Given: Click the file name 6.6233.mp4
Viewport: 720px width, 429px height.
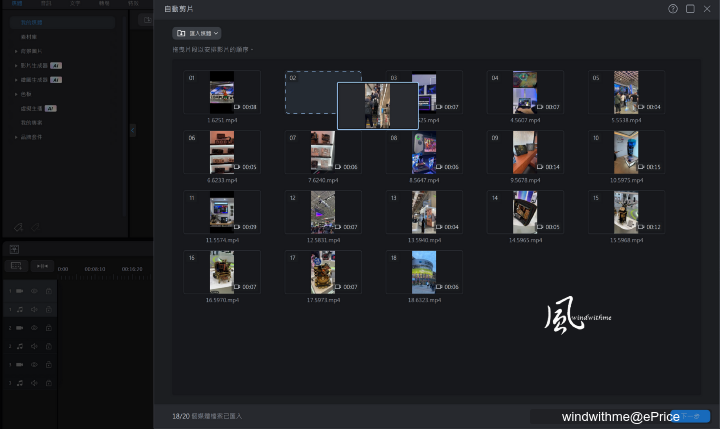Looking at the screenshot, I should click(x=222, y=180).
